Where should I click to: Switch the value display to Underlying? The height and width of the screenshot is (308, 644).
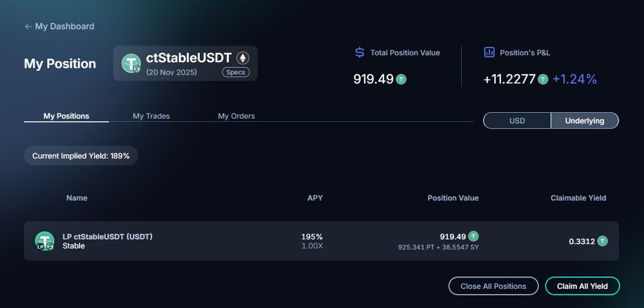point(584,121)
